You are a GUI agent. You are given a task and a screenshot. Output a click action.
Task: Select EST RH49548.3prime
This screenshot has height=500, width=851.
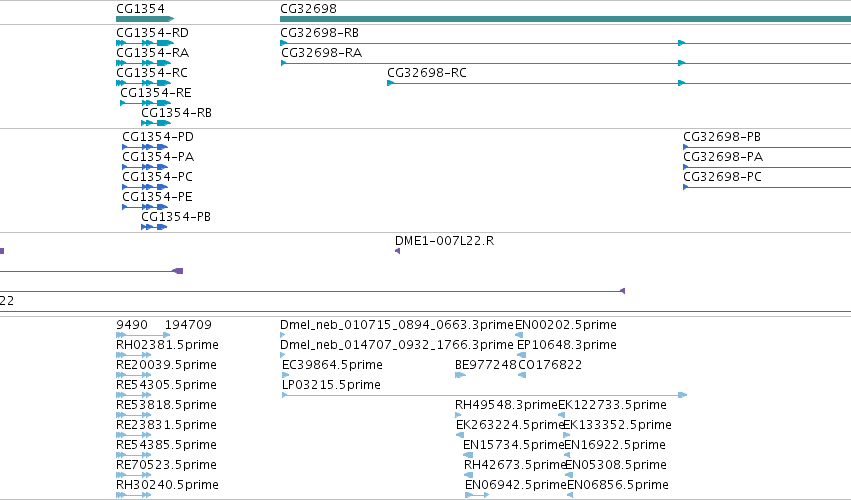tap(506, 405)
